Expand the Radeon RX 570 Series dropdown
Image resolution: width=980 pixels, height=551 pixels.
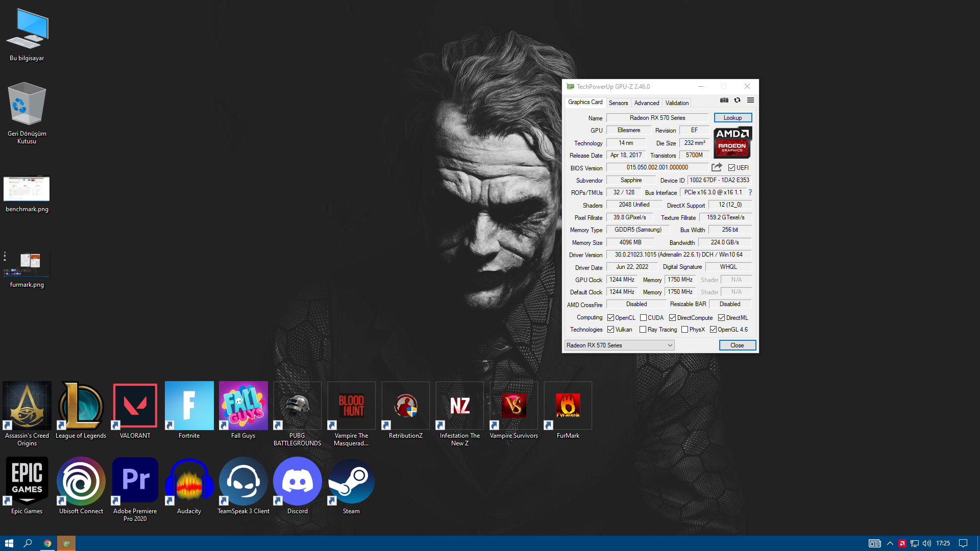(619, 345)
